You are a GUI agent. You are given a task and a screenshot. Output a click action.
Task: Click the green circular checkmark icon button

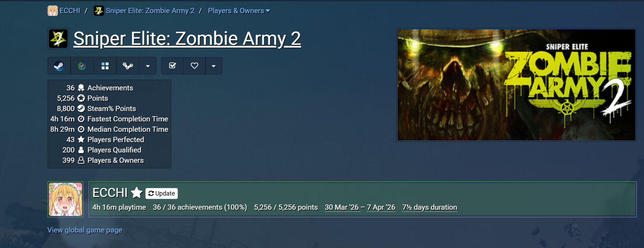pos(82,66)
